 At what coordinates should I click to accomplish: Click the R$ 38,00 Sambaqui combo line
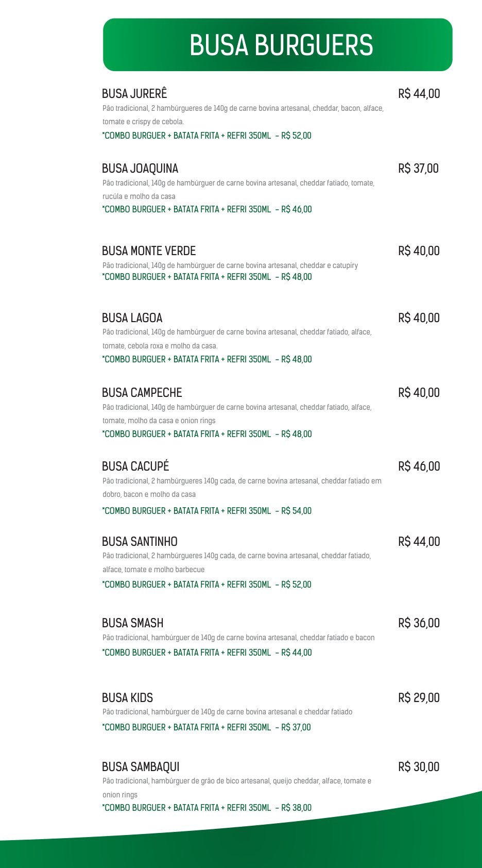pos(207,808)
